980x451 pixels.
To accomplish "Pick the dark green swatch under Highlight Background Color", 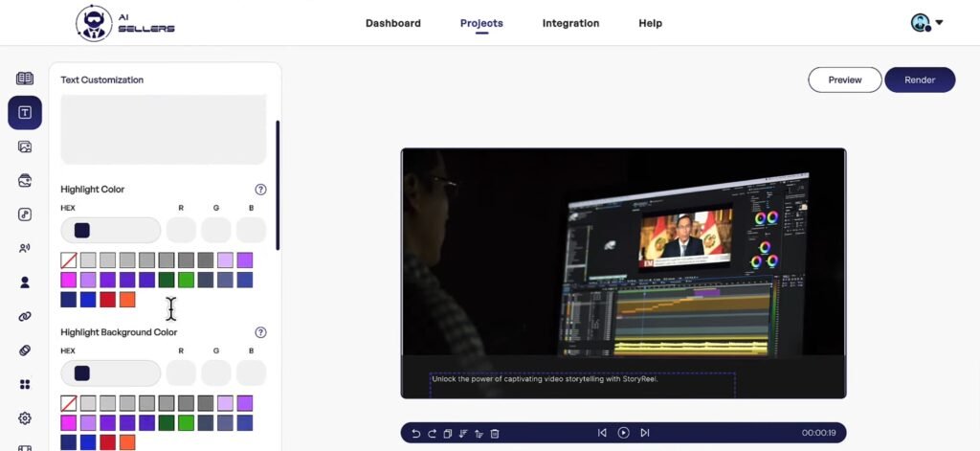I will coord(167,423).
